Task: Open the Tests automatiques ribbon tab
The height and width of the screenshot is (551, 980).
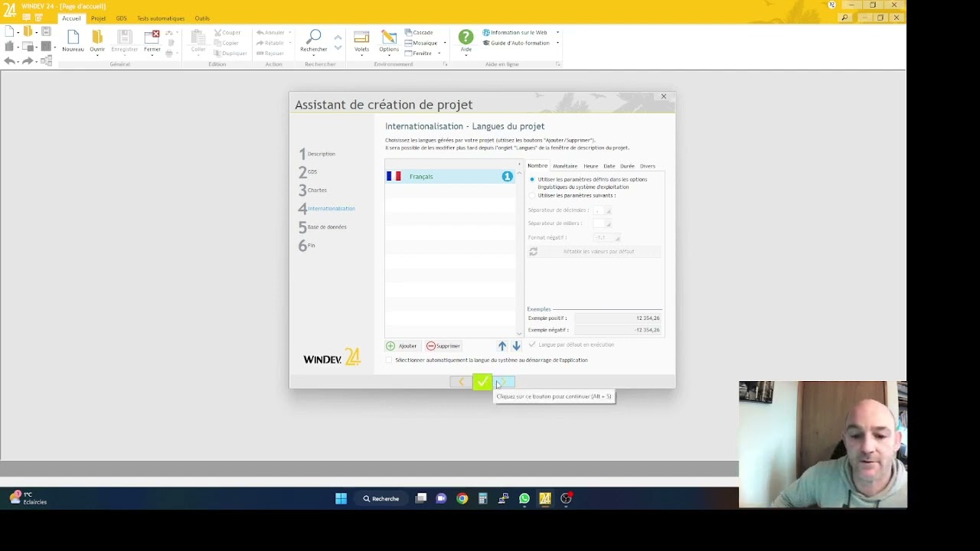Action: (161, 18)
